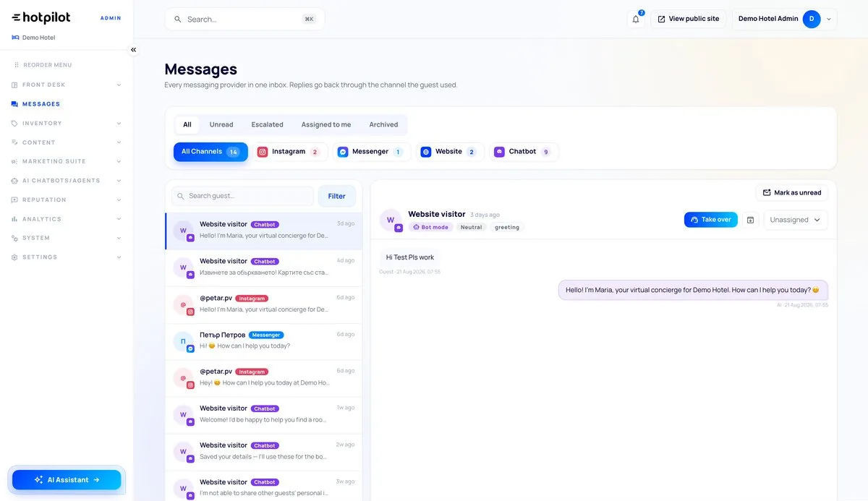The height and width of the screenshot is (501, 868).
Task: Click the Demo Hotel bed icon
Action: [x=15, y=38]
